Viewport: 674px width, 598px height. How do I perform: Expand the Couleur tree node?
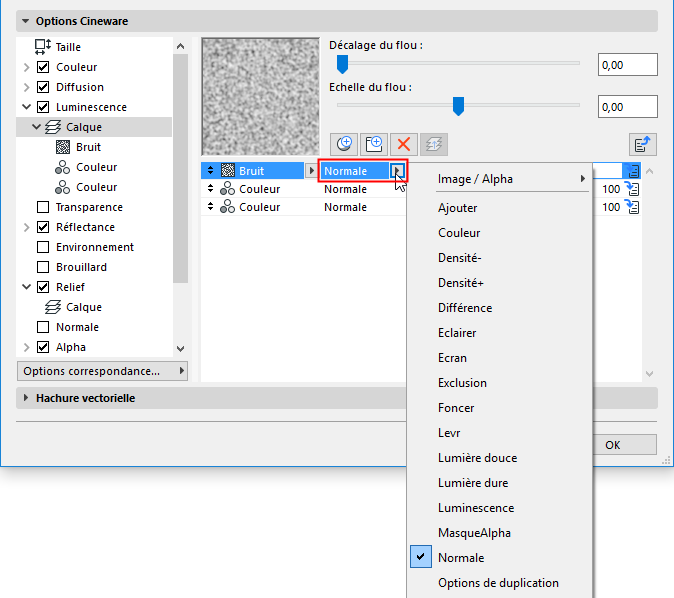coord(27,67)
